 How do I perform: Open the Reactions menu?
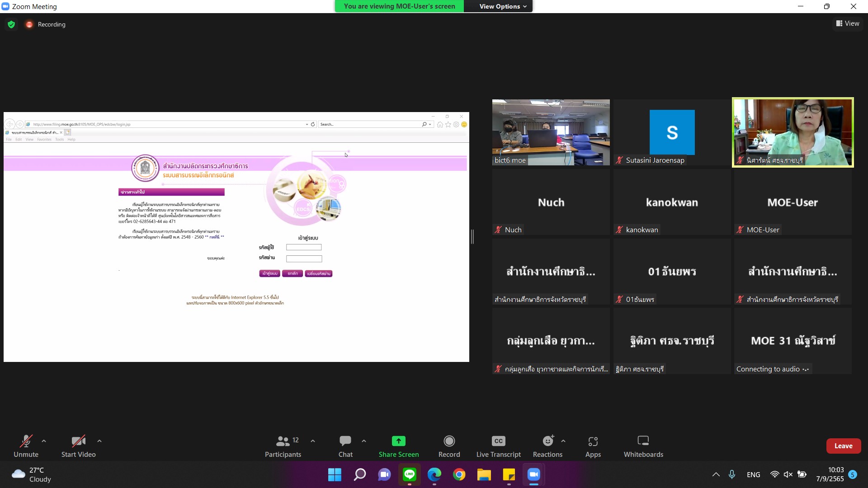click(x=547, y=446)
